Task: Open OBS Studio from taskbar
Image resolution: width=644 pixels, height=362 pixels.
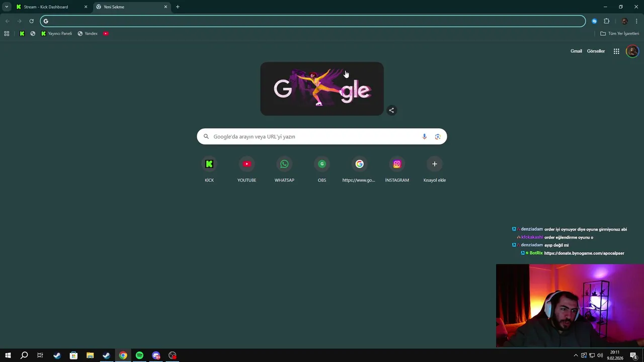Action: coord(173,355)
